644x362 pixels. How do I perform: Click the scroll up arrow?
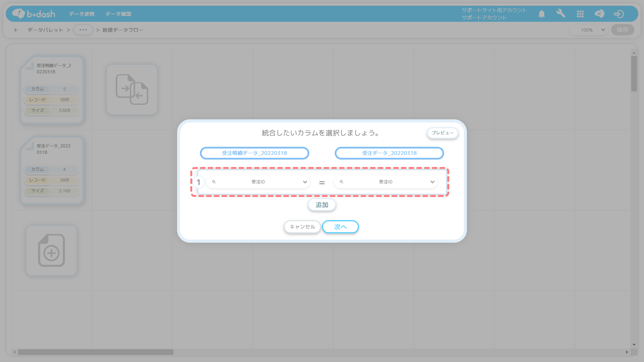(634, 53)
